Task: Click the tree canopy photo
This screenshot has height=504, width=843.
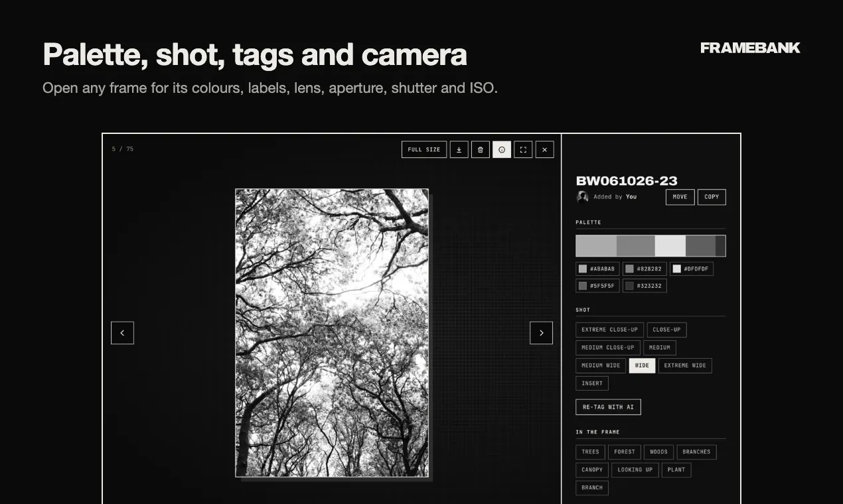Action: pos(332,333)
